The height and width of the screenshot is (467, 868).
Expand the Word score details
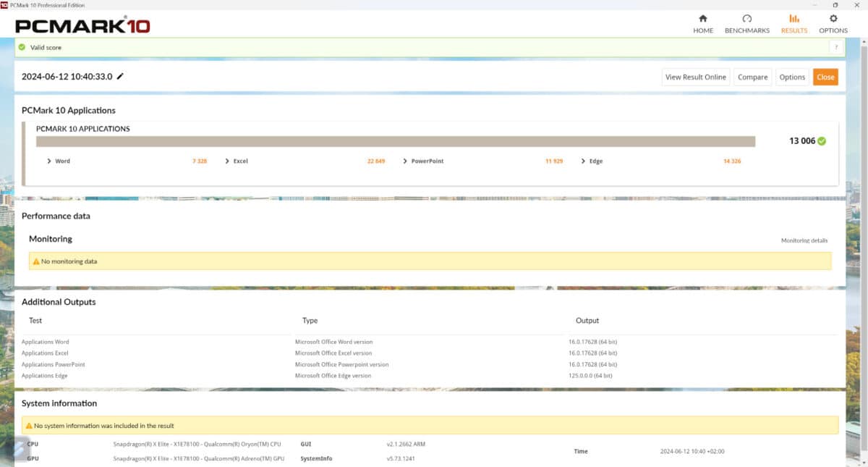click(x=49, y=161)
